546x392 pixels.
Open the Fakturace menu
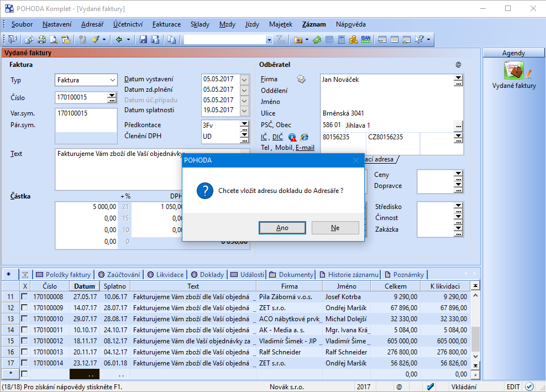click(x=166, y=24)
